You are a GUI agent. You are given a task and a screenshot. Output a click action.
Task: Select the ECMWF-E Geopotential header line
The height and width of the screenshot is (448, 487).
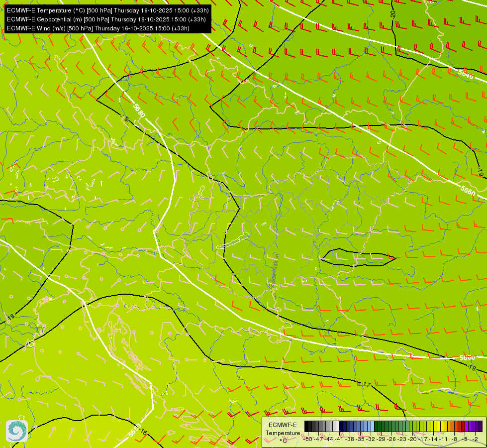pos(106,19)
